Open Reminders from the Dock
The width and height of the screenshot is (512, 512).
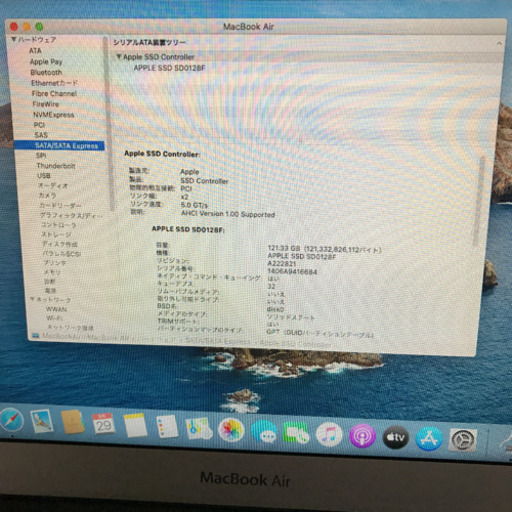(167, 427)
